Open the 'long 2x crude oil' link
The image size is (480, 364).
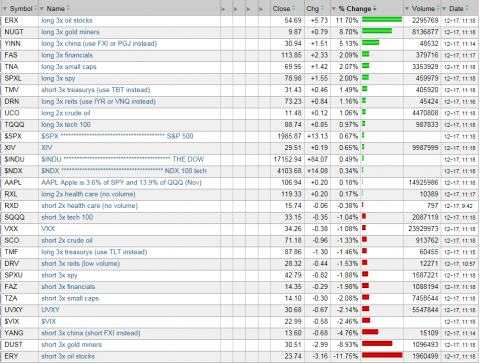point(66,113)
